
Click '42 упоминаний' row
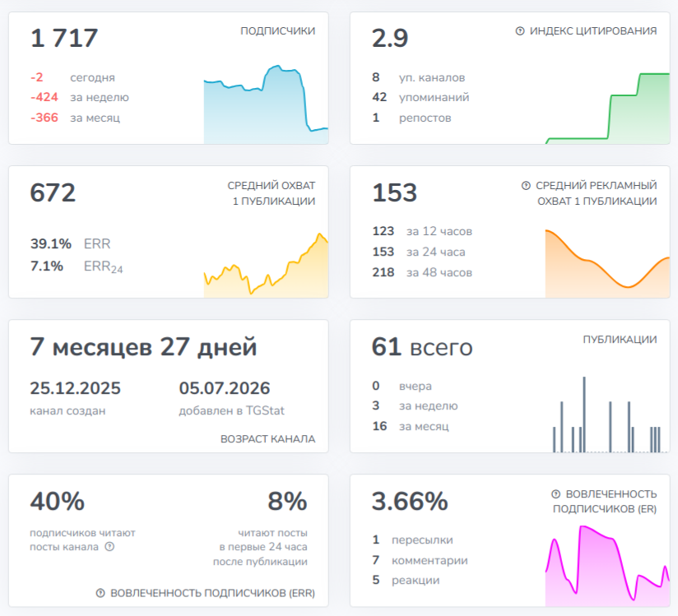coord(420,97)
